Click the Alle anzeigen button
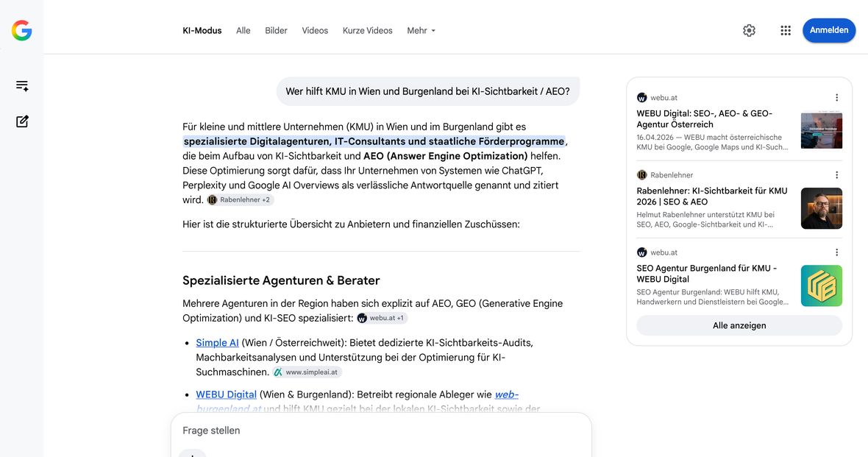868x457 pixels. click(x=739, y=326)
